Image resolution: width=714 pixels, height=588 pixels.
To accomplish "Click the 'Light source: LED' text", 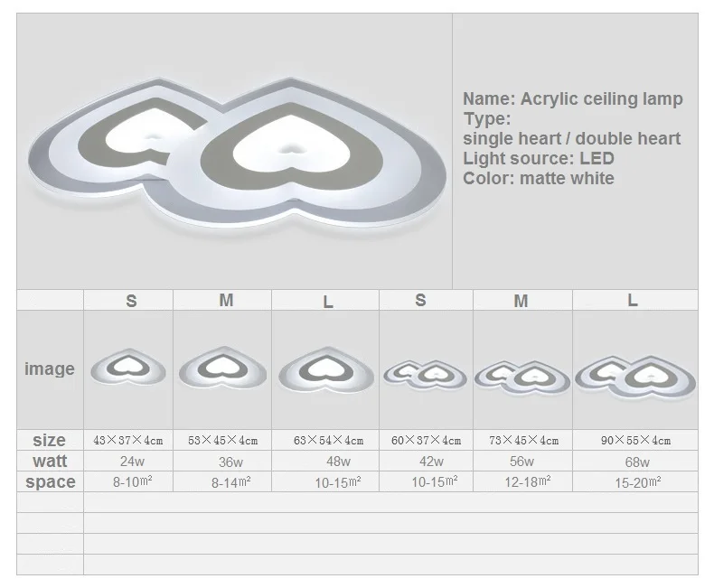I will 539,158.
